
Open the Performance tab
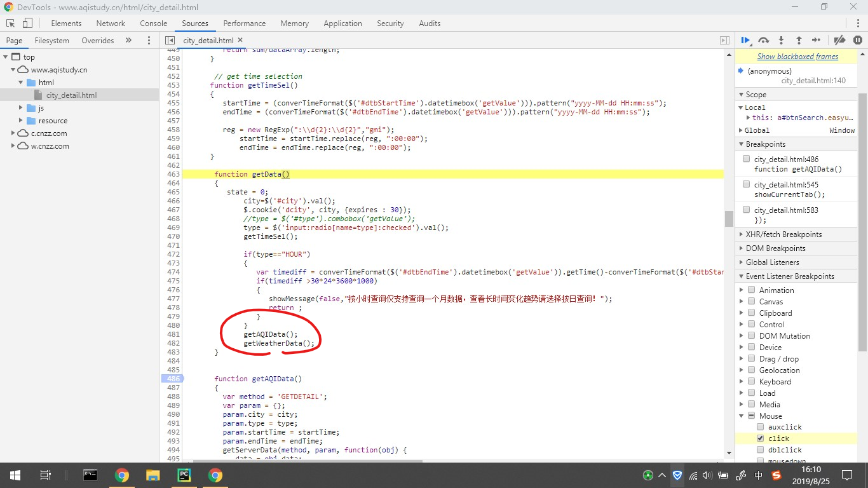point(245,24)
